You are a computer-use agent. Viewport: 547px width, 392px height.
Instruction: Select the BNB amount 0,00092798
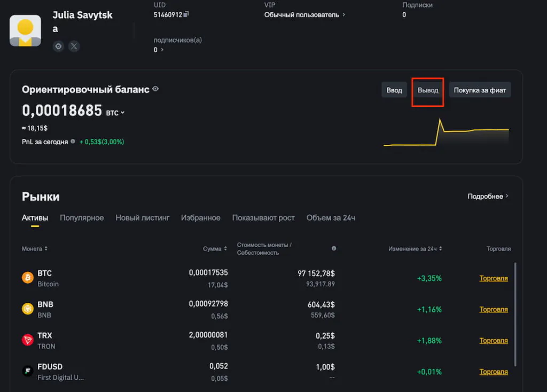click(x=208, y=304)
